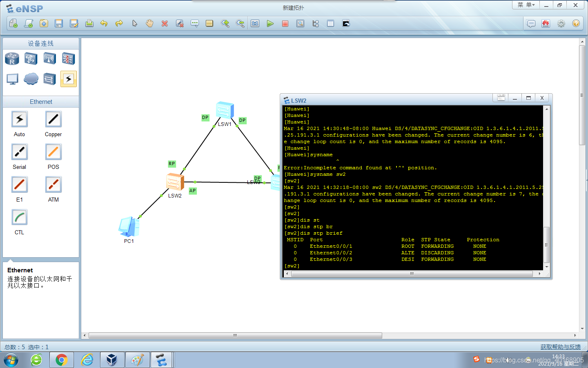Click the LSW2 window dock icon button

point(501,98)
